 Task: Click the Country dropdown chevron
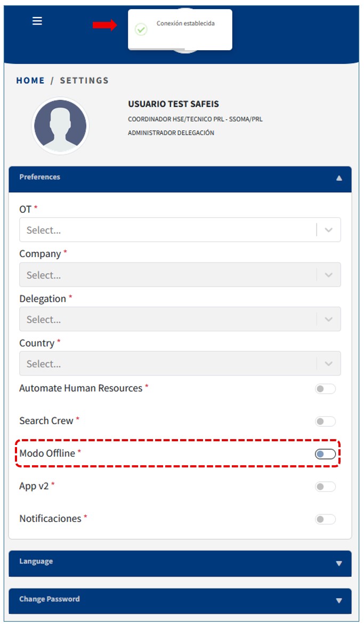(329, 363)
